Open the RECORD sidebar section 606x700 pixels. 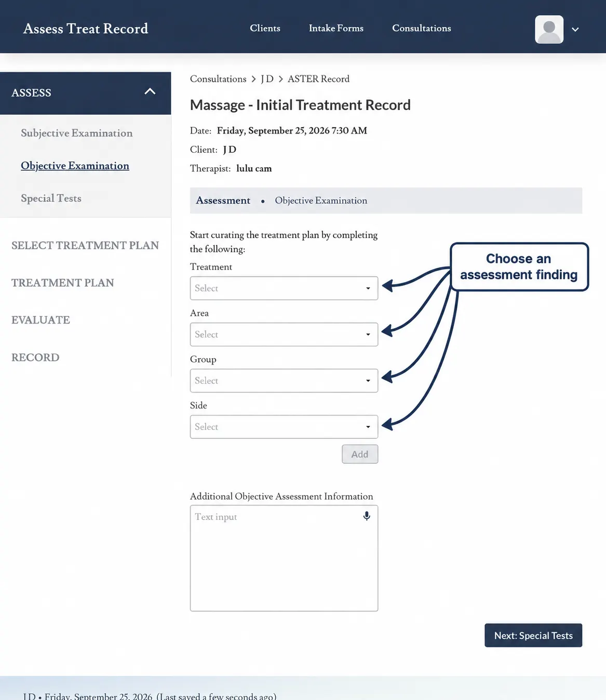(35, 357)
